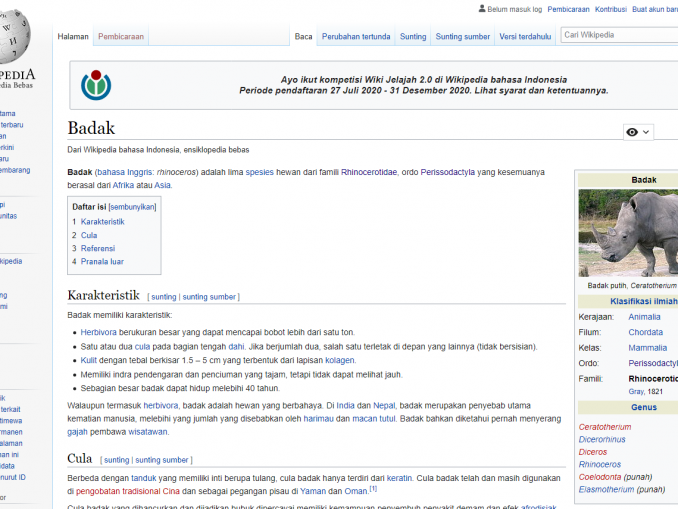Image resolution: width=678 pixels, height=509 pixels.
Task: Open the Kontribusi link in the top bar
Action: [611, 9]
